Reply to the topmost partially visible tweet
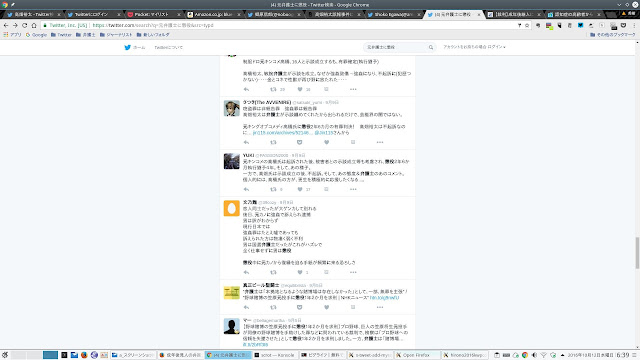 246,89
